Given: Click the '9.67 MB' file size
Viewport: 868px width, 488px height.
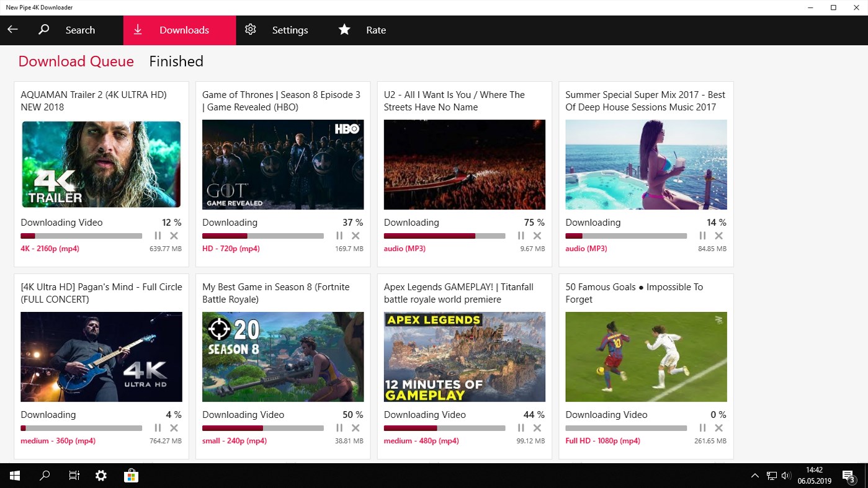Looking at the screenshot, I should (x=532, y=249).
